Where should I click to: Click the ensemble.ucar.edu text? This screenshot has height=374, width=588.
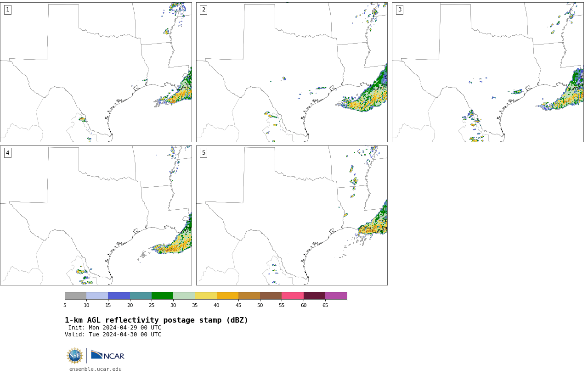tap(96, 369)
